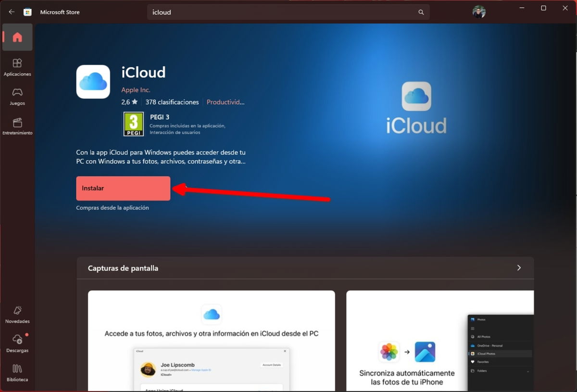Open your account profile avatar
This screenshot has height=392, width=577.
(x=479, y=12)
